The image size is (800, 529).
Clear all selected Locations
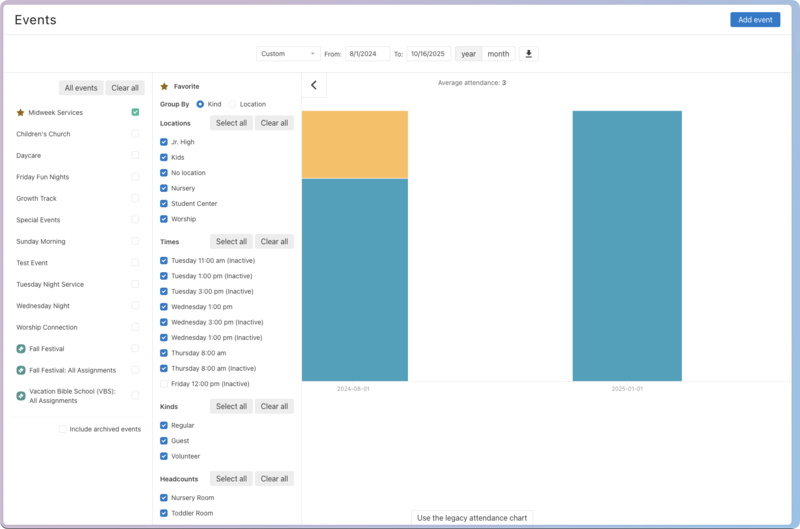point(274,123)
